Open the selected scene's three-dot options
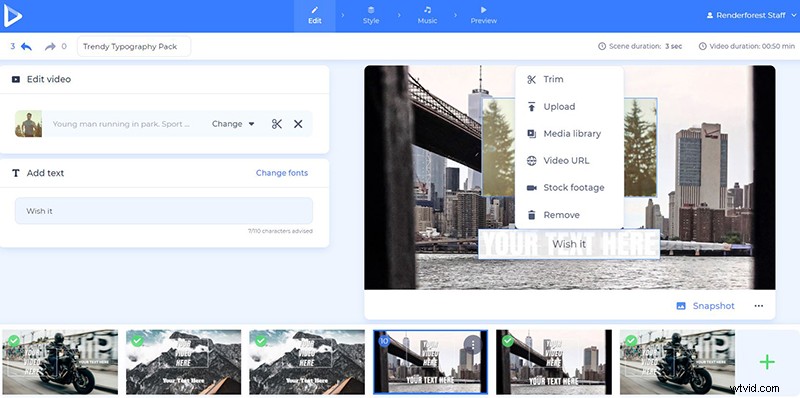The image size is (800, 398). [473, 345]
